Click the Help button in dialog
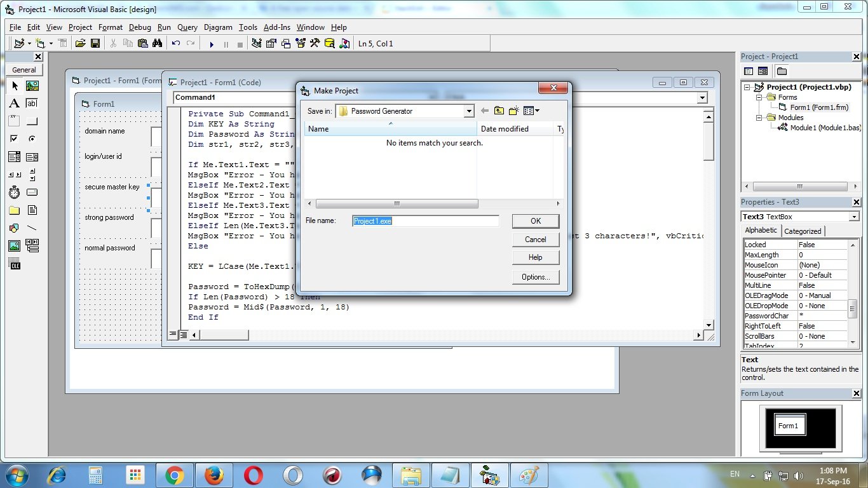The width and height of the screenshot is (868, 488). pyautogui.click(x=536, y=257)
